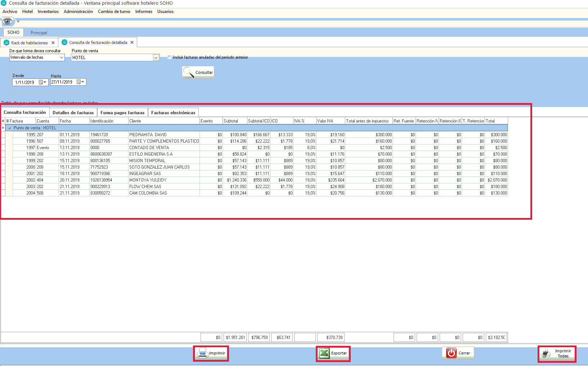Click the Imprimir printer icon
588x366 pixels.
point(203,353)
